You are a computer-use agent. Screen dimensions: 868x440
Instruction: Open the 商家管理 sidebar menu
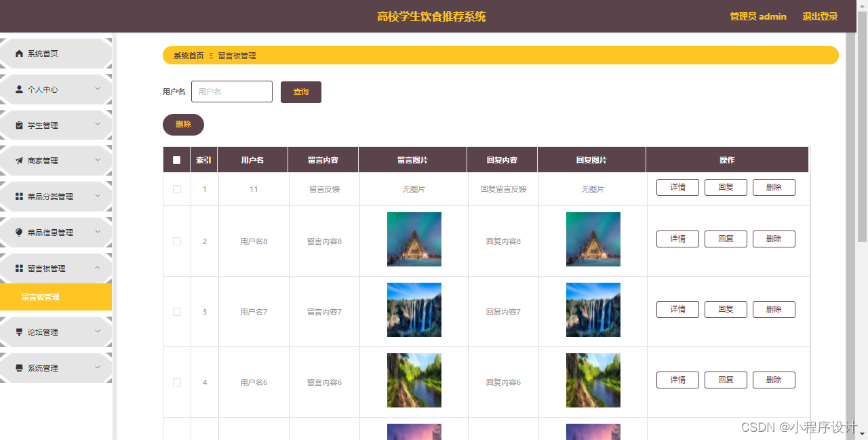pyautogui.click(x=56, y=161)
